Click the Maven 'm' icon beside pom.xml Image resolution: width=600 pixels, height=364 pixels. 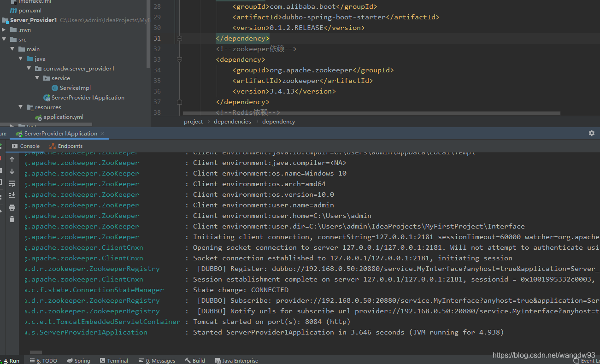click(x=13, y=11)
